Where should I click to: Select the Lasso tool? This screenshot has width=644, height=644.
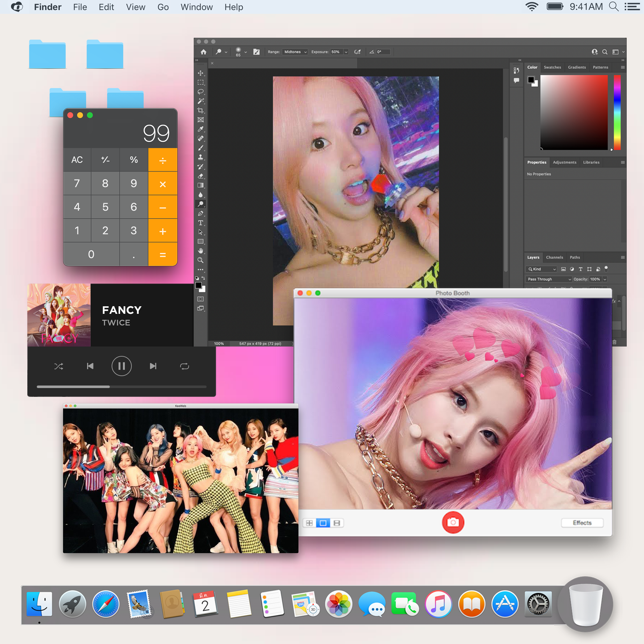200,92
